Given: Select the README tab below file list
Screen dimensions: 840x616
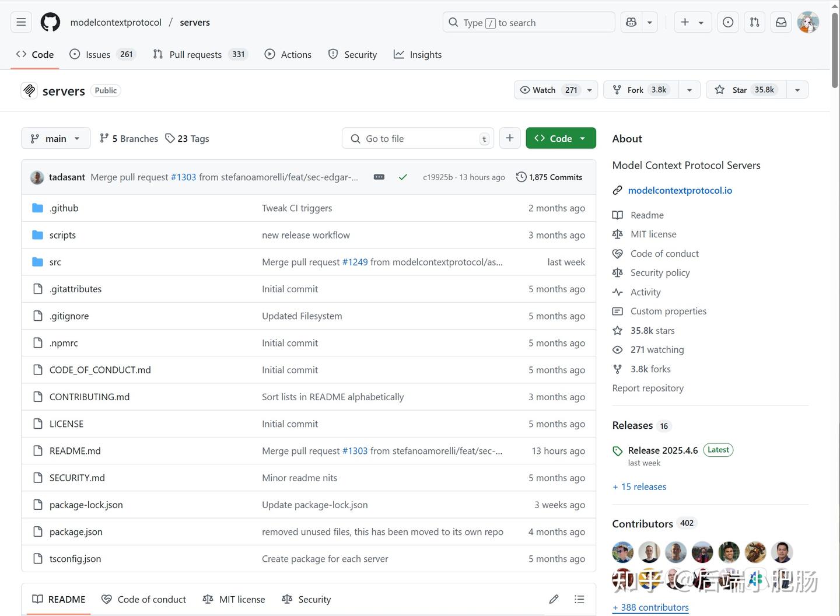Looking at the screenshot, I should (x=59, y=599).
